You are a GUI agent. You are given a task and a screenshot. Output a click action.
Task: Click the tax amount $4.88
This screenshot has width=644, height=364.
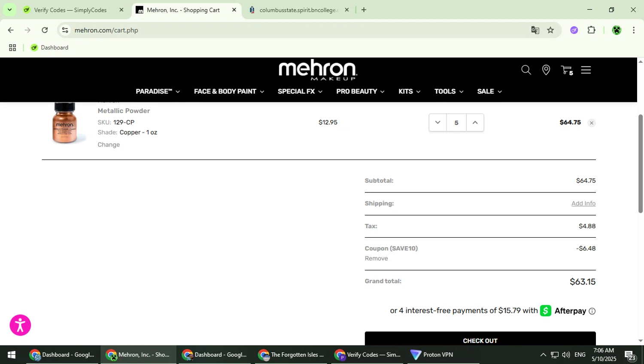587,226
